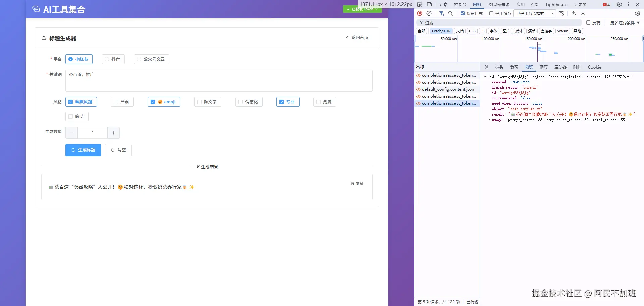This screenshot has height=306, width=644.
Task: Clear the network log
Action: [x=429, y=13]
